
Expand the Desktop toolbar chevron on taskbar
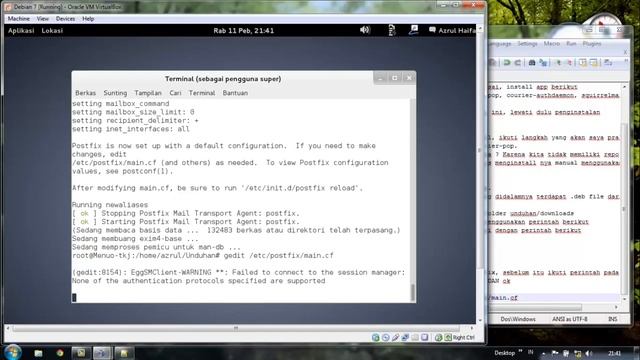tap(520, 351)
